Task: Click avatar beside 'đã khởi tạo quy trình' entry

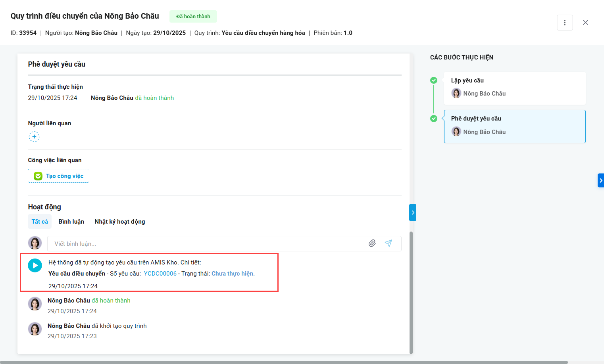Action: 35,329
